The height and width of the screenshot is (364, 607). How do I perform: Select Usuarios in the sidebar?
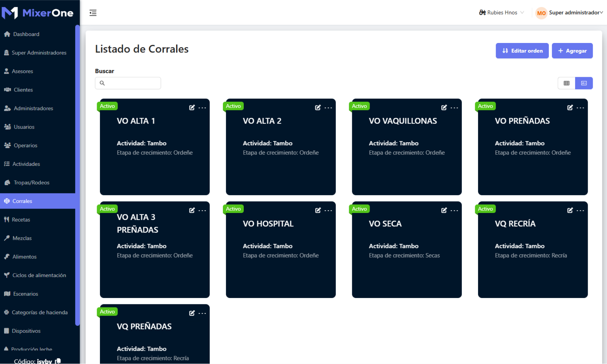pyautogui.click(x=38, y=127)
